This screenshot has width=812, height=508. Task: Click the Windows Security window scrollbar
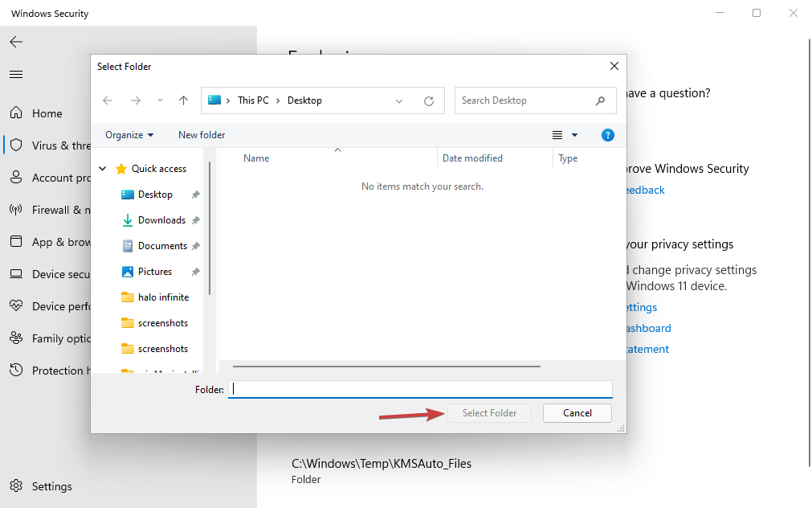point(810,253)
